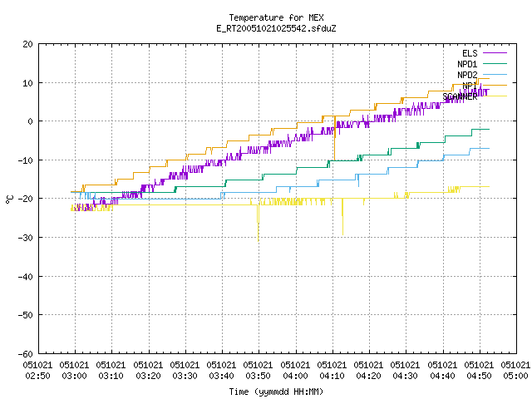Select the ELS legend label
The image size is (532, 399).
coord(470,53)
